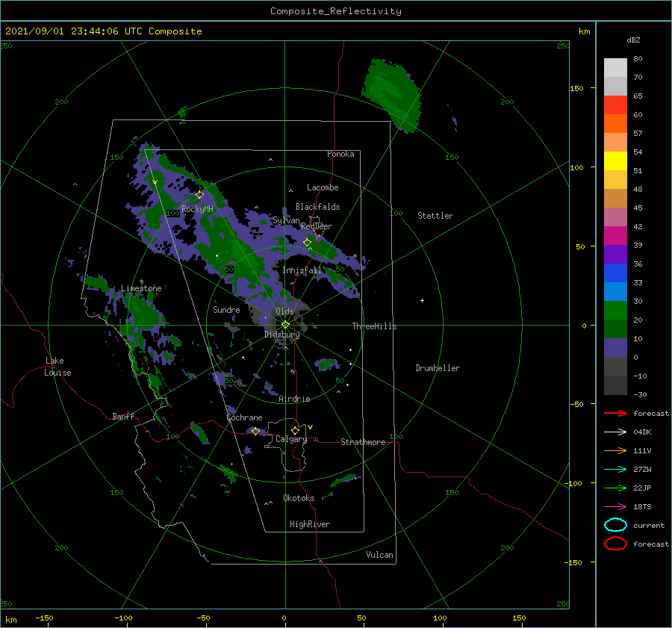The height and width of the screenshot is (628, 672).
Task: Click the white 04DK arrow in legend
Action: [x=615, y=432]
